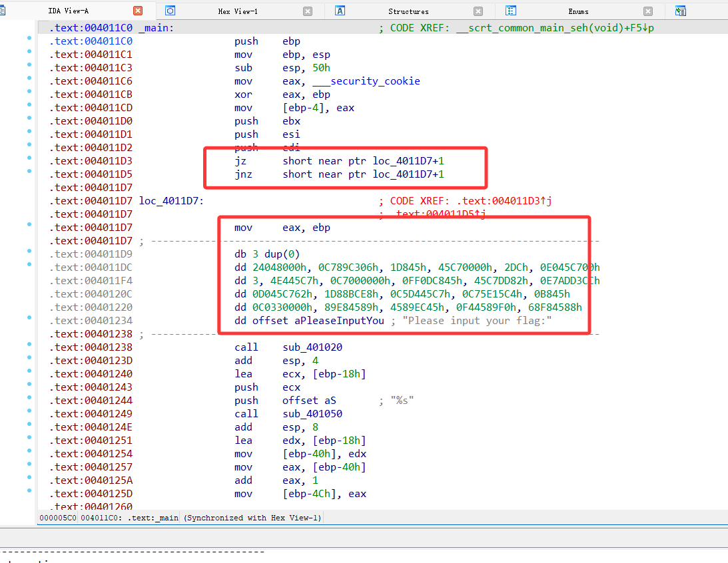Select the 'lea ecx, [ebp-18h]' instruction
The image size is (728, 563).
point(300,374)
